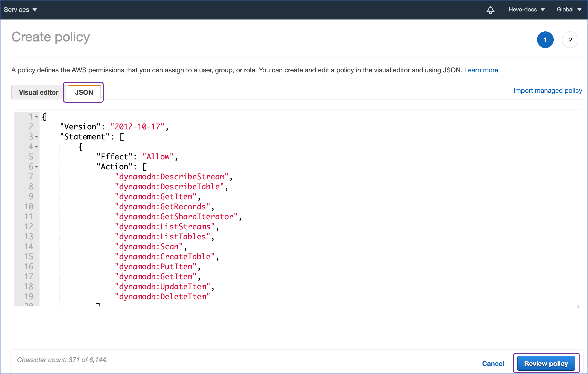This screenshot has width=588, height=374.
Task: Collapse the Statement fold at line 3
Action: [x=36, y=137]
